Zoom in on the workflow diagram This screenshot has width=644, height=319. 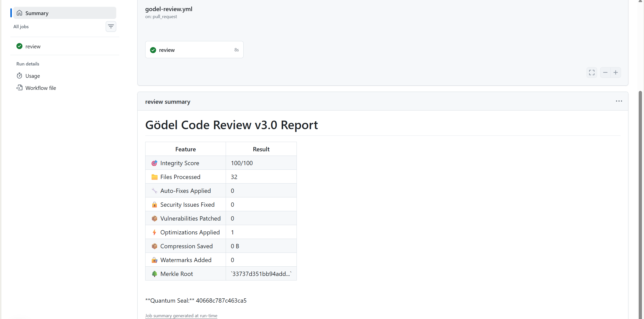pyautogui.click(x=616, y=72)
